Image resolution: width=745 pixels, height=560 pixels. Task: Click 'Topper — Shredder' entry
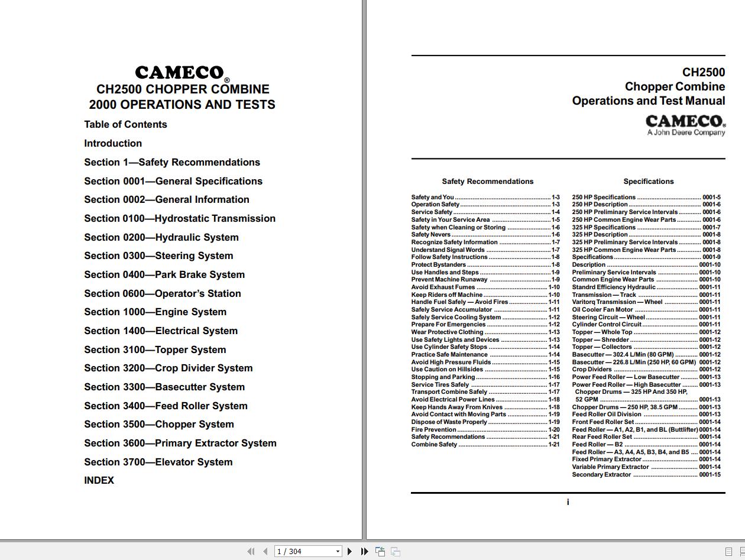646,339
